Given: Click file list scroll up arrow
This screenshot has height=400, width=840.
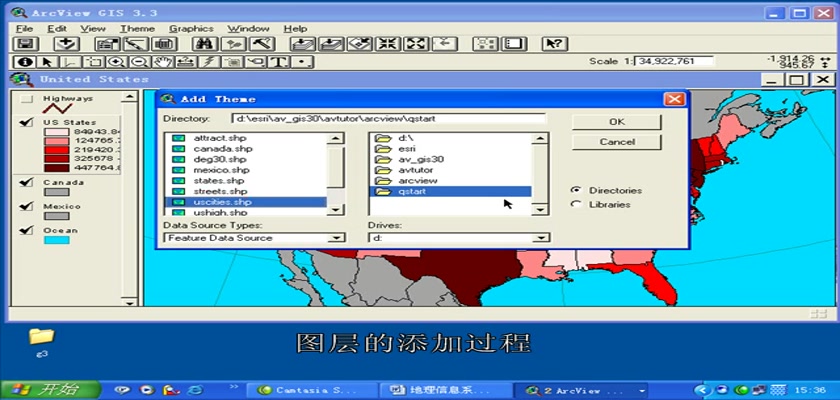Looking at the screenshot, I should point(335,139).
